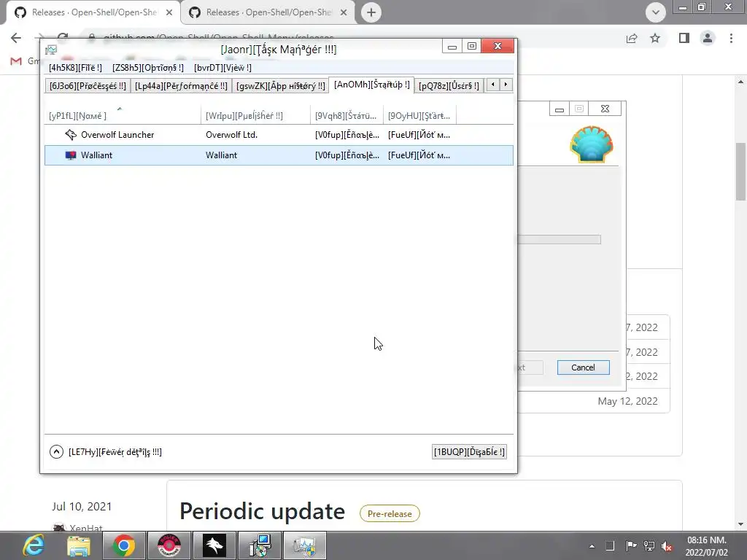Switch to the first Releases Chrome tab

[94, 12]
